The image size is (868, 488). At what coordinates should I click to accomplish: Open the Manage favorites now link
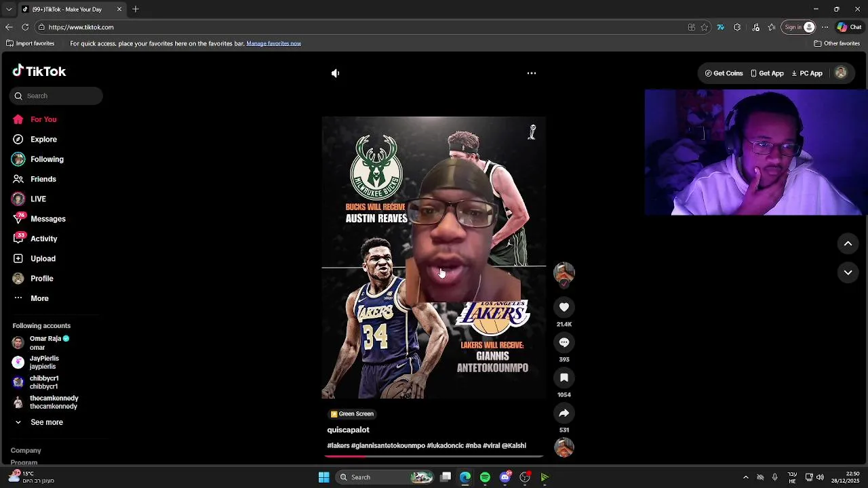[x=274, y=43]
